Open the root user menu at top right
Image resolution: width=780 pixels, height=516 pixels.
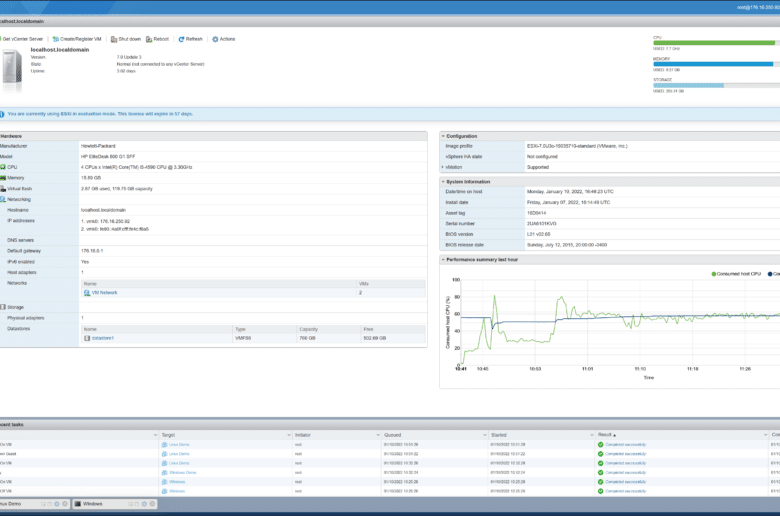758,7
